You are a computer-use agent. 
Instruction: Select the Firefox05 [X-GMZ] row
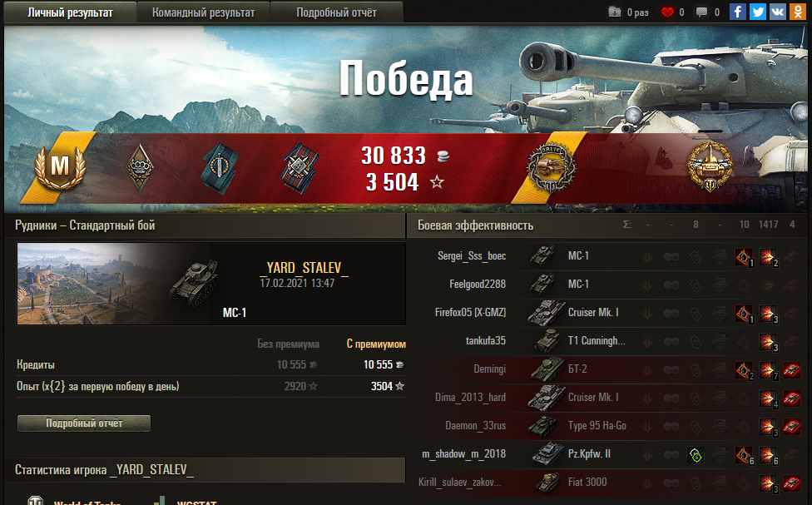[610, 312]
